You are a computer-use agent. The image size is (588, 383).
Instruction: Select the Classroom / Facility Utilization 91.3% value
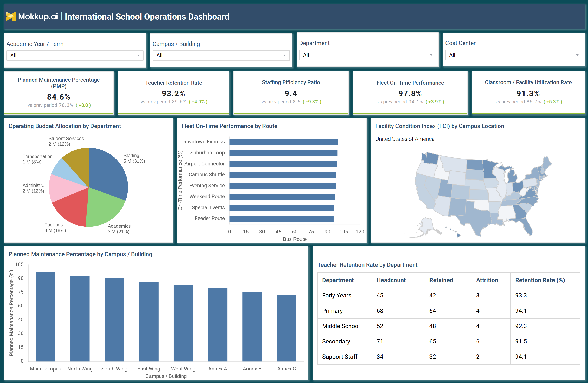[528, 94]
